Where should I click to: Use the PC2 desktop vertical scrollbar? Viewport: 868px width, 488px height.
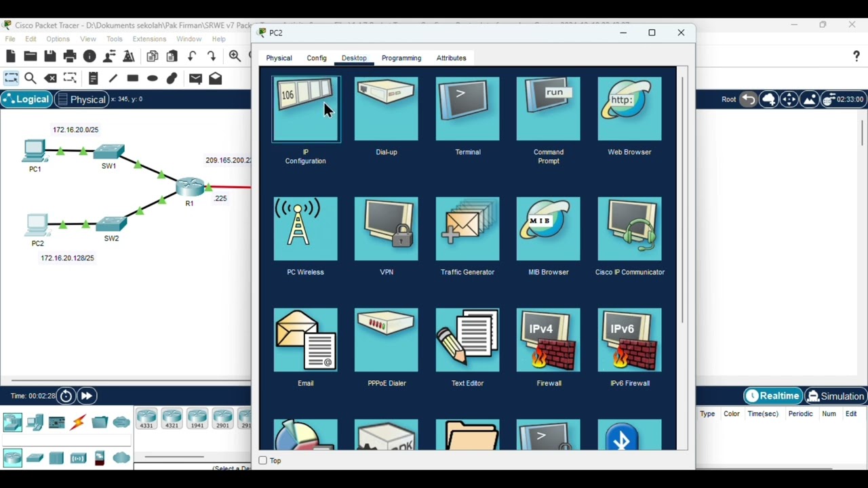pos(683,201)
